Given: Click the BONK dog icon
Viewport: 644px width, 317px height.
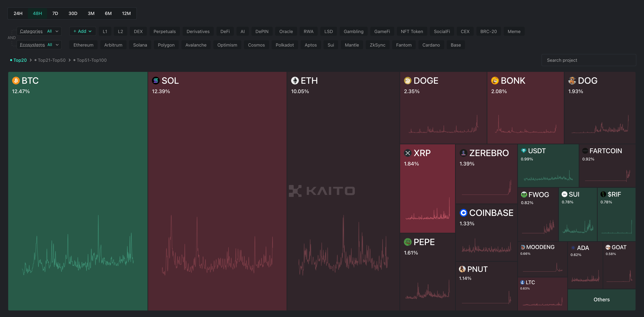Looking at the screenshot, I should pos(495,81).
